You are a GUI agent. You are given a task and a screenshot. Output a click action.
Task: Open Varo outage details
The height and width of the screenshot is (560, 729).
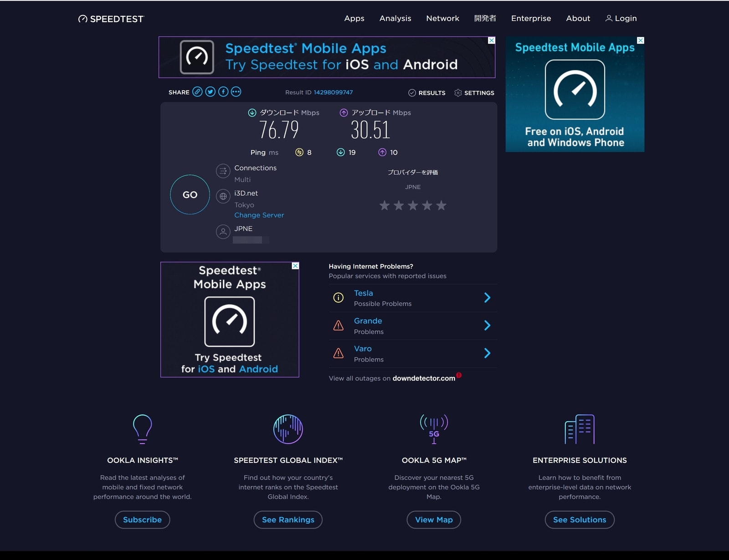(x=363, y=349)
